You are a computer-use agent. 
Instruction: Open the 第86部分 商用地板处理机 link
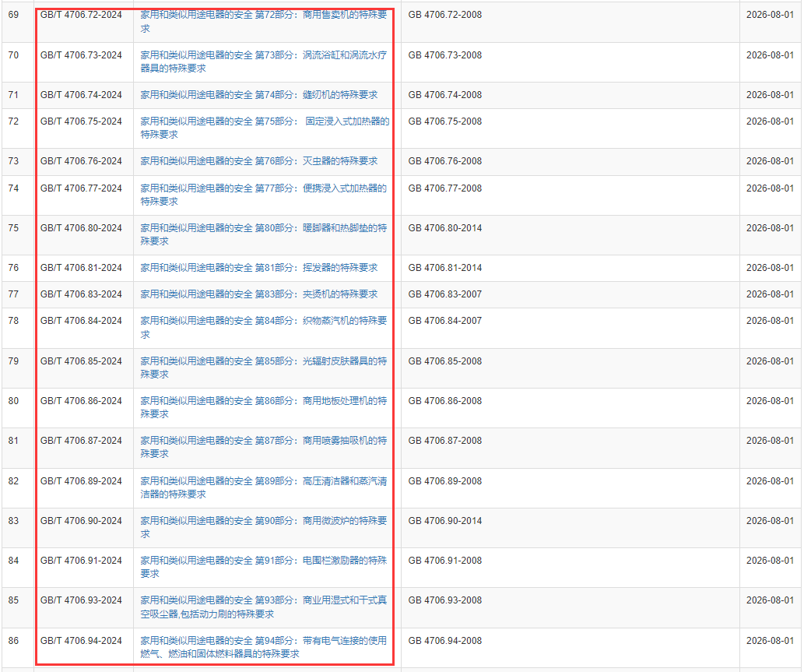click(x=263, y=401)
